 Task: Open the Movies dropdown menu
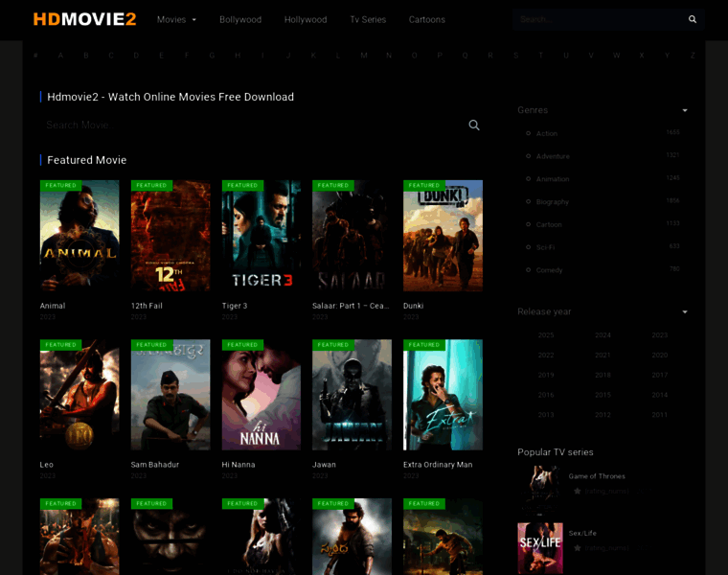point(176,19)
